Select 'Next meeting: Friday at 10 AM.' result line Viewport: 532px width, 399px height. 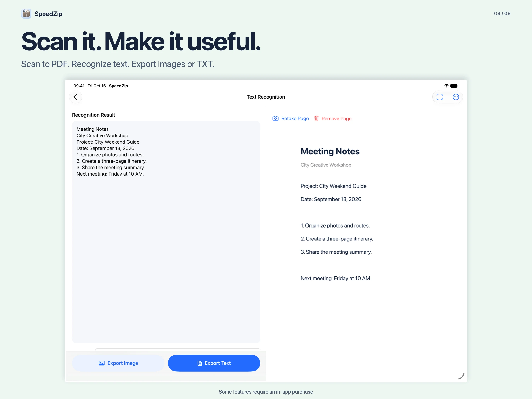click(110, 174)
